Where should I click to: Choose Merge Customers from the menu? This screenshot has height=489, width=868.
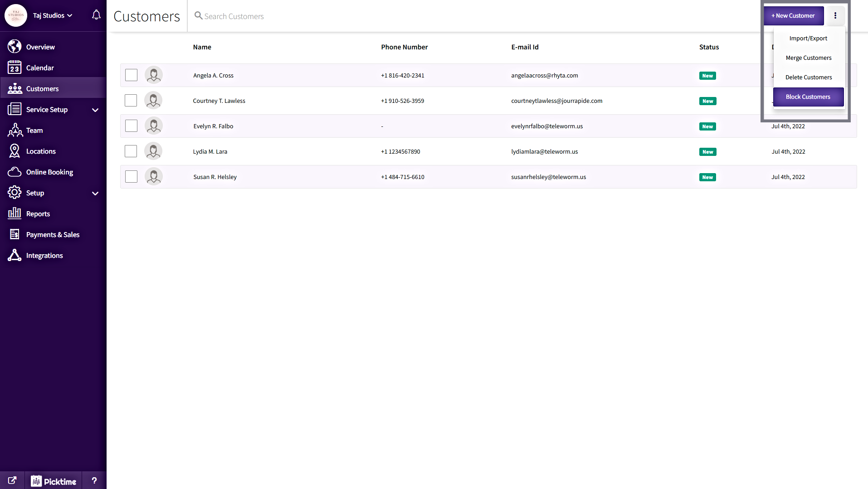click(x=808, y=58)
